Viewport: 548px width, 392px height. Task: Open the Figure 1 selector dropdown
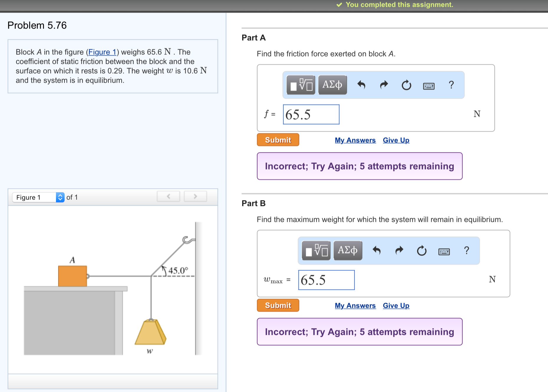(38, 197)
